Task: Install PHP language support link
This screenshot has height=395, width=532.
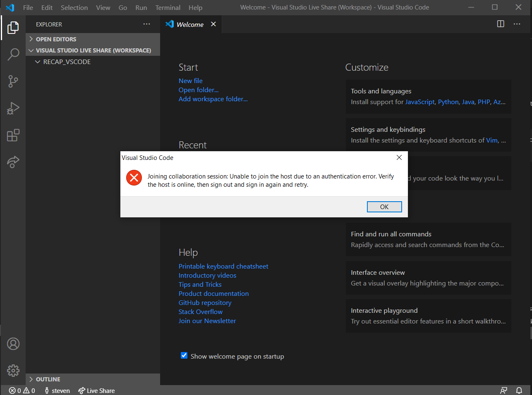Action: tap(484, 102)
